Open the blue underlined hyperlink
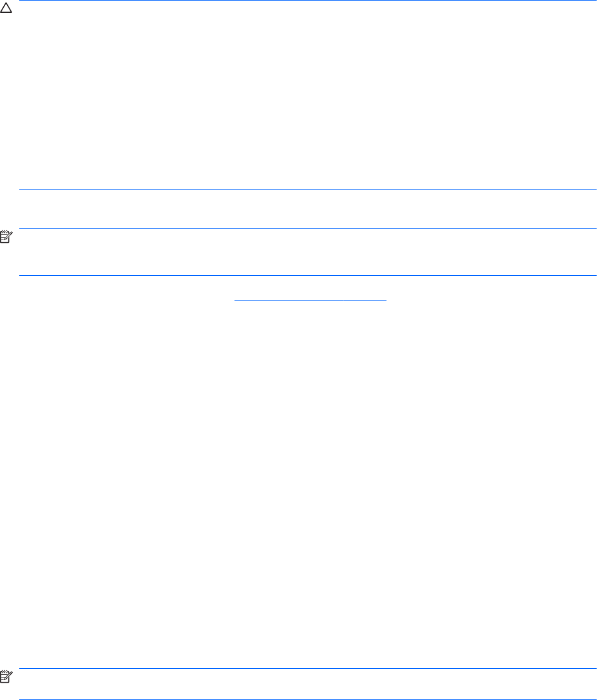 (x=310, y=298)
